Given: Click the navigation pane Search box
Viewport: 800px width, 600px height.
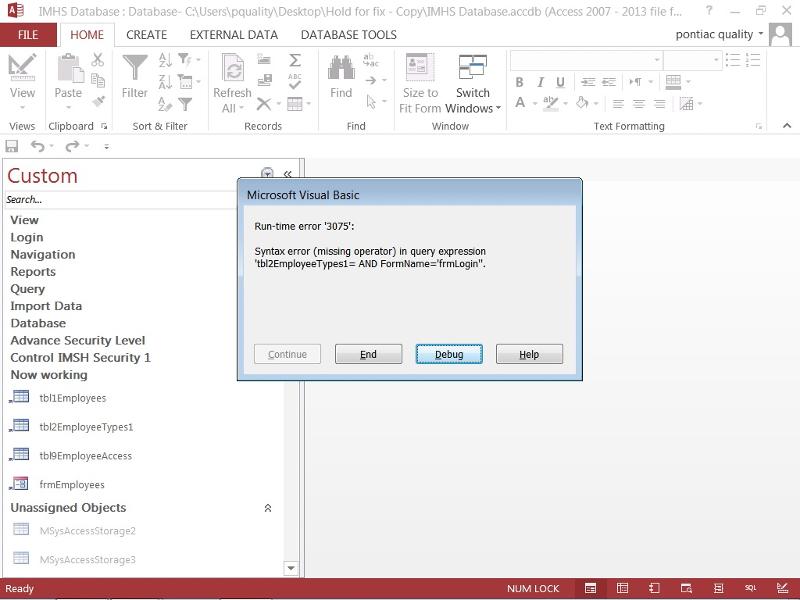Looking at the screenshot, I should (121, 199).
